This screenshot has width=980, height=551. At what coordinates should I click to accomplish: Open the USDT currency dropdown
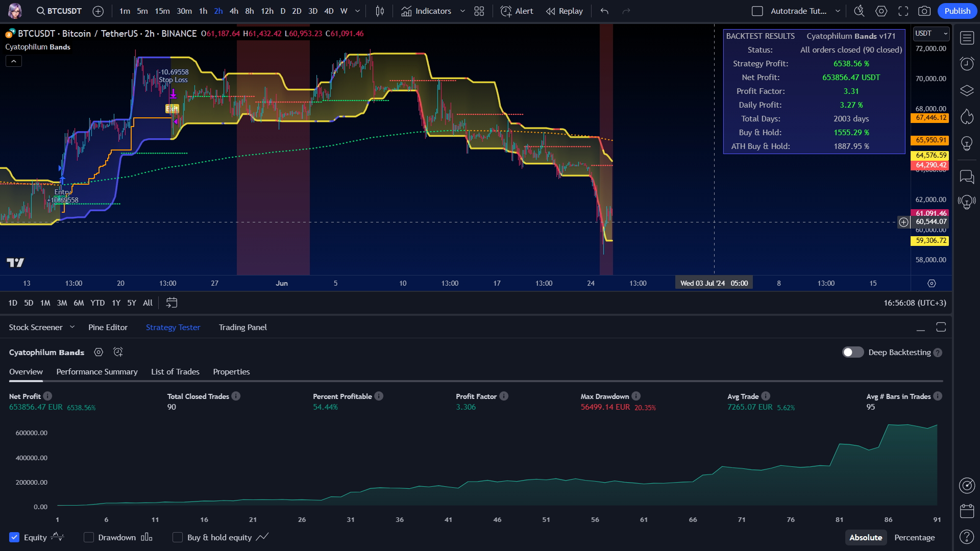(x=931, y=34)
